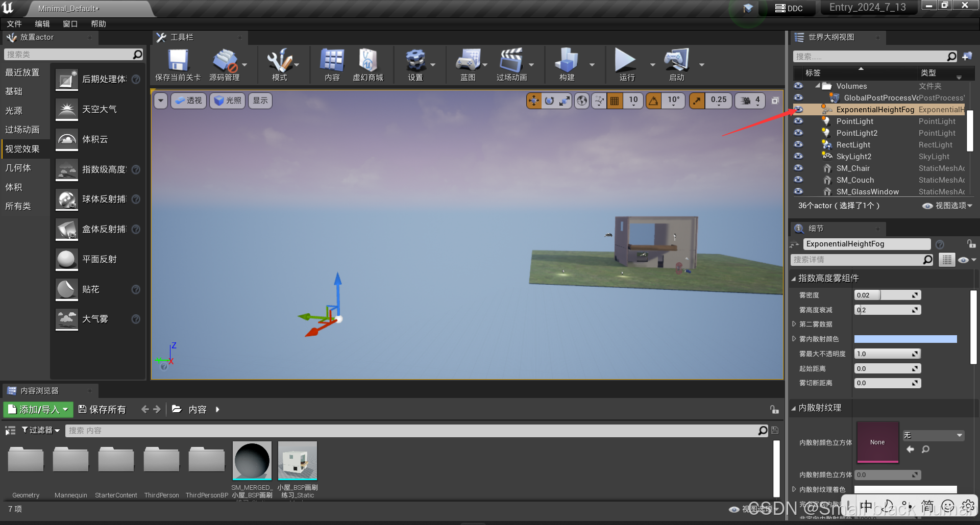This screenshot has width=980, height=525.
Task: Select the Visual Effects (视觉效果) category tab
Action: (x=22, y=149)
